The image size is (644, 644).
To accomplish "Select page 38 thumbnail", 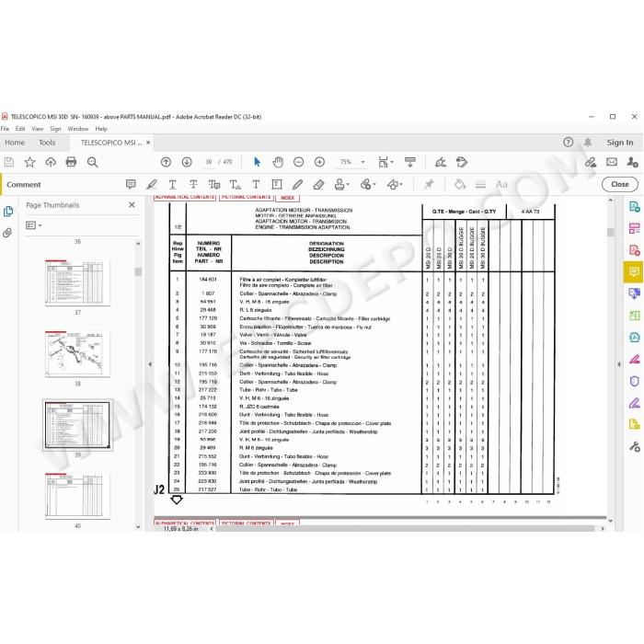I will coord(77,353).
